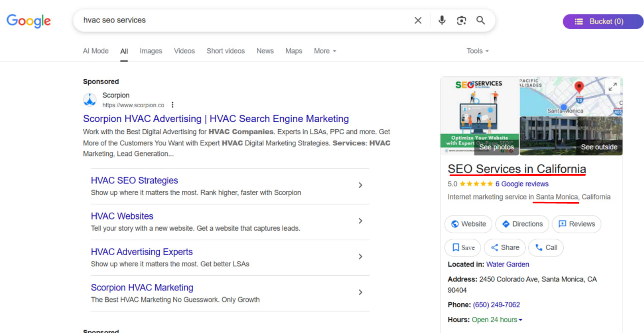Expand the More dropdown
The height and width of the screenshot is (333, 644).
point(325,51)
